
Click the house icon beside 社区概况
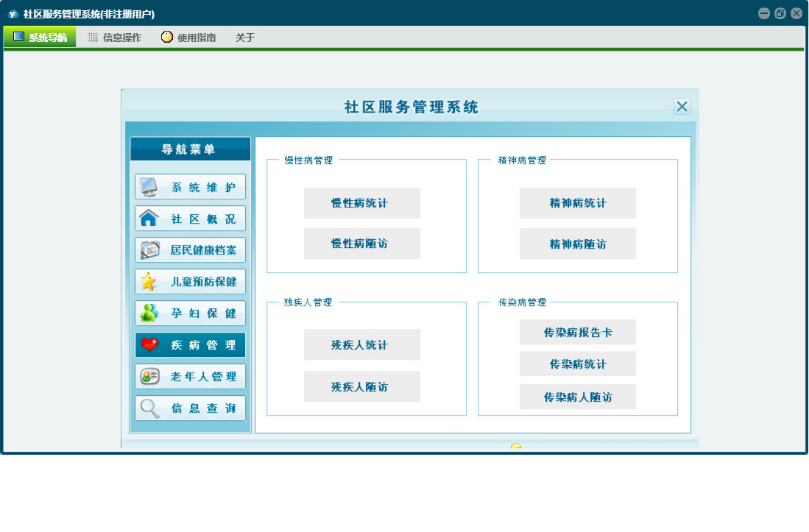(x=149, y=218)
